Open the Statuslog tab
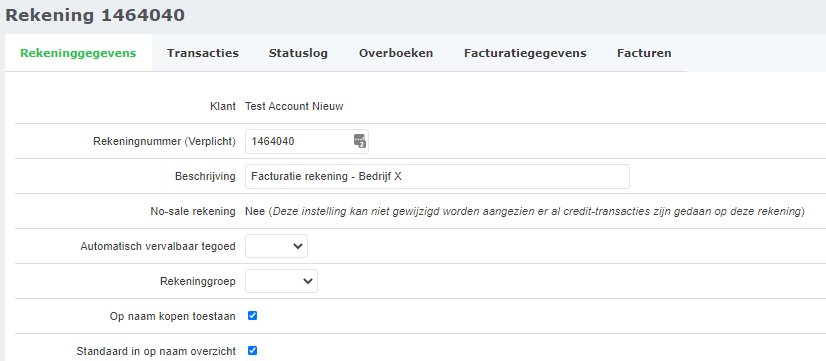826x361 pixels. pyautogui.click(x=298, y=53)
